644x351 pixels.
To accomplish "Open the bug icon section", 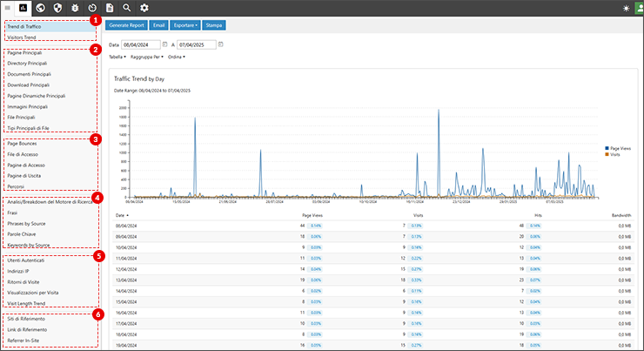I will [x=75, y=8].
